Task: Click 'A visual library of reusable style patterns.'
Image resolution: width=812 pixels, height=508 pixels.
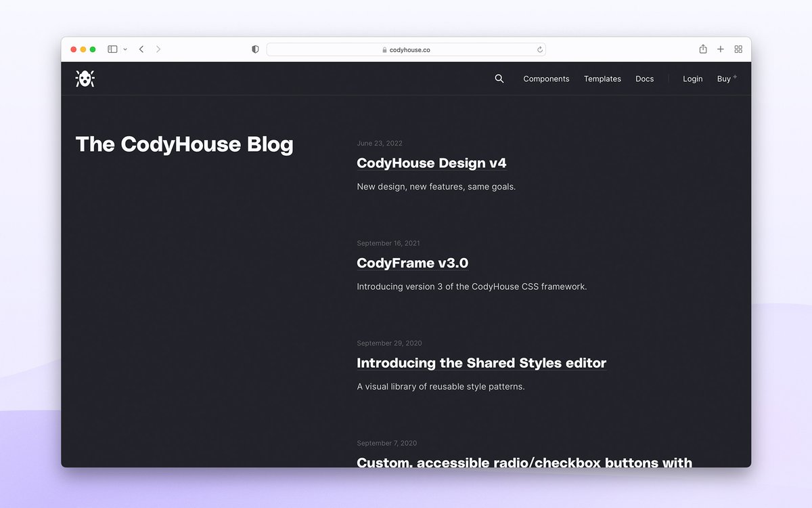Action: coord(441,387)
